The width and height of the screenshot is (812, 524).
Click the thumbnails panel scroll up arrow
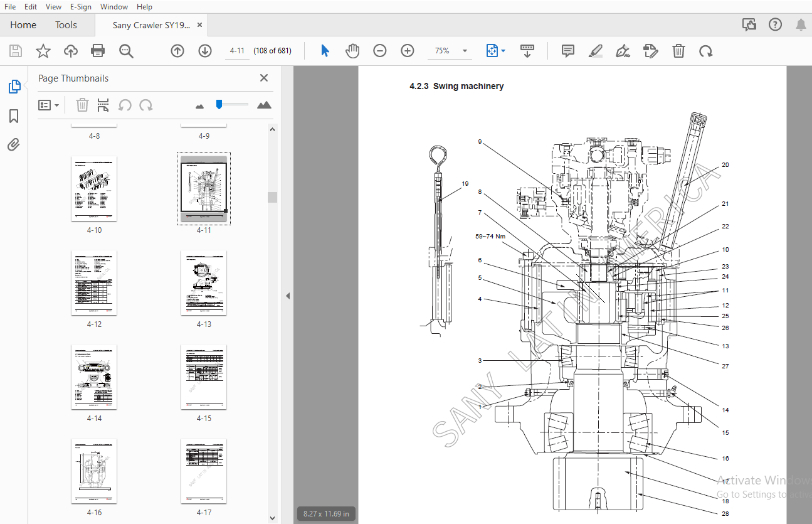pyautogui.click(x=272, y=130)
